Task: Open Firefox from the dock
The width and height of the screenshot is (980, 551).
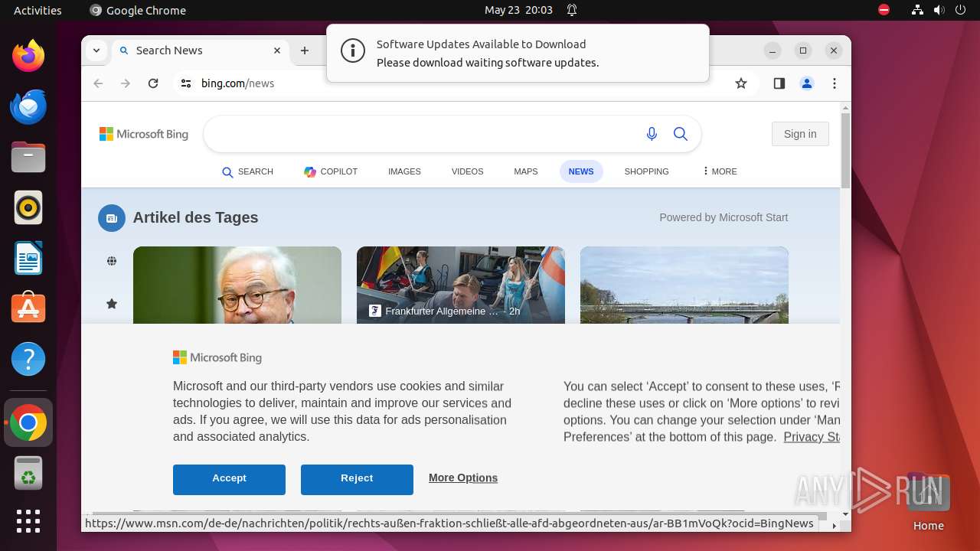Action: (x=28, y=56)
